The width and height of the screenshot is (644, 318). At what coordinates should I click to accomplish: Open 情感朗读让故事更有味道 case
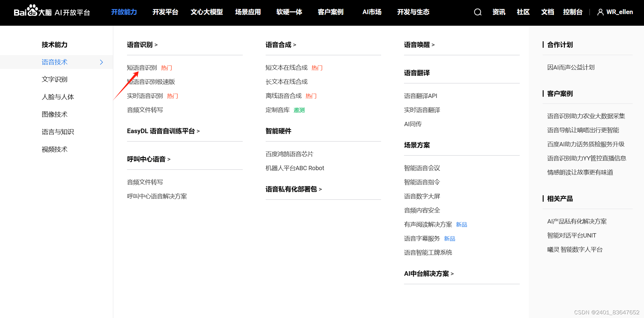point(580,172)
